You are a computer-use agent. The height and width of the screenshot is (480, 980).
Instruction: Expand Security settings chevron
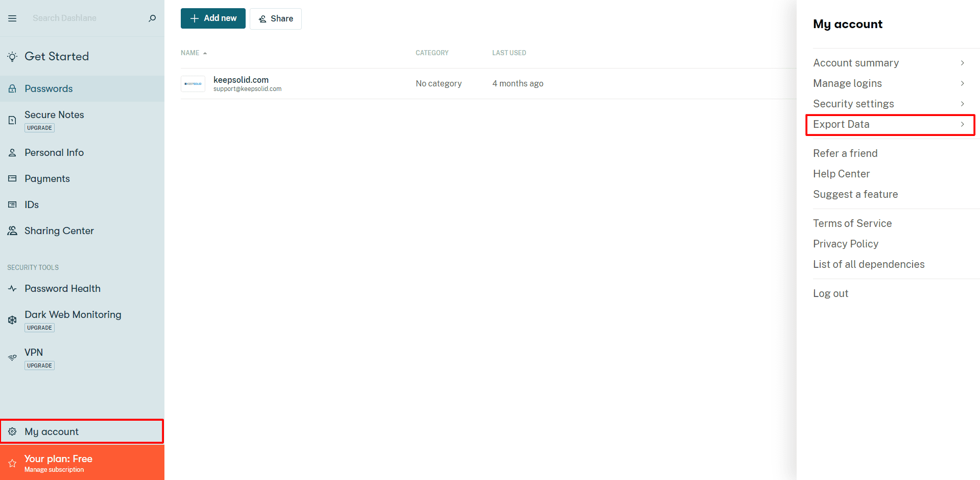pyautogui.click(x=962, y=104)
